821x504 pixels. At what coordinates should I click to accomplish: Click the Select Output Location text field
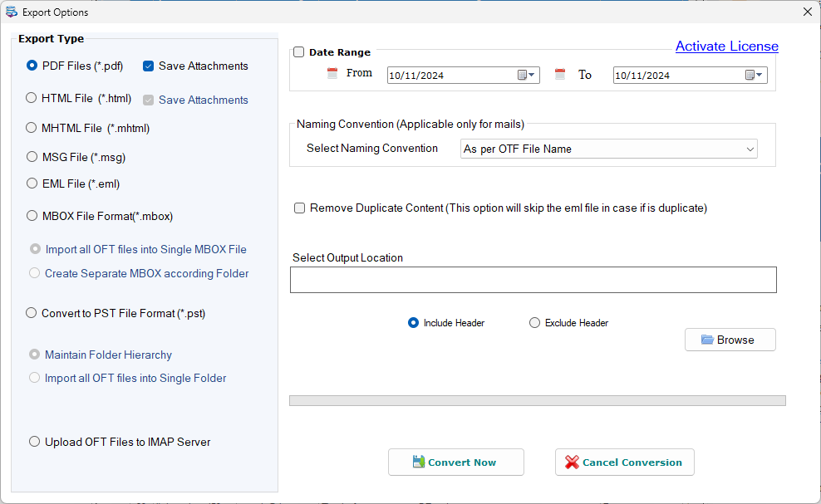click(x=533, y=280)
